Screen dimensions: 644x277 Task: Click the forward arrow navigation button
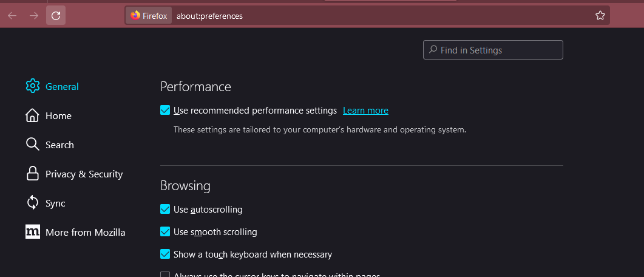pos(34,16)
